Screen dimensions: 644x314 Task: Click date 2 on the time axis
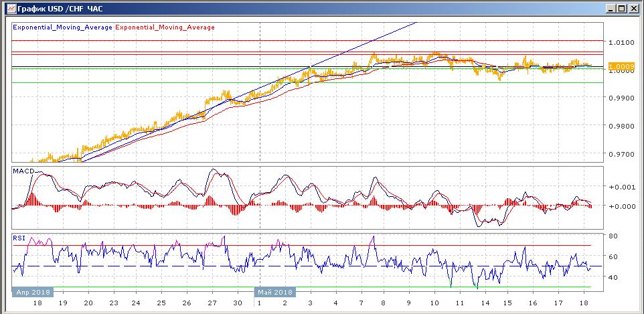click(285, 303)
